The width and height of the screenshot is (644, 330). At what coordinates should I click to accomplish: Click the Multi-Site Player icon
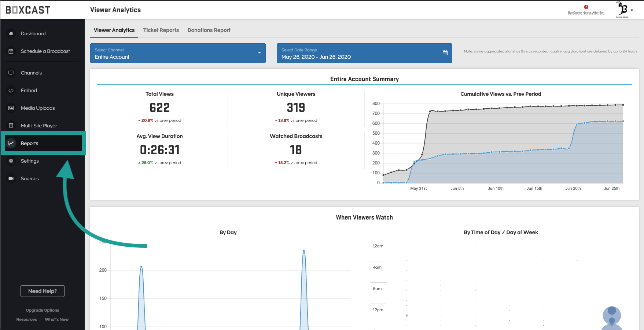tap(11, 126)
